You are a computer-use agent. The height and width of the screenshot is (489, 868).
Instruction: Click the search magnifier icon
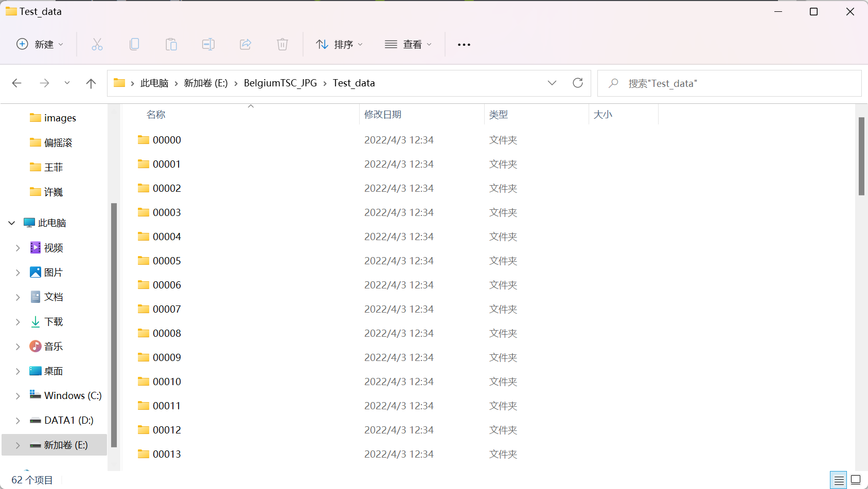(x=613, y=83)
